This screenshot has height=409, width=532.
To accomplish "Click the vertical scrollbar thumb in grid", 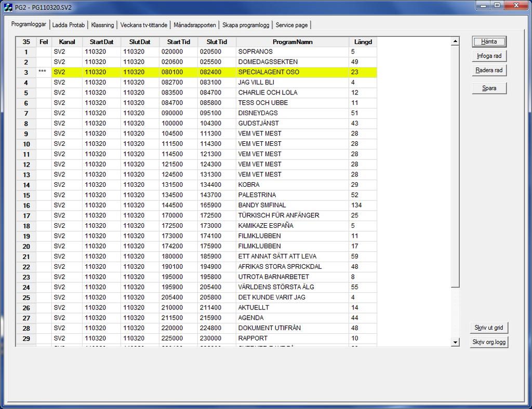I will tap(455, 167).
